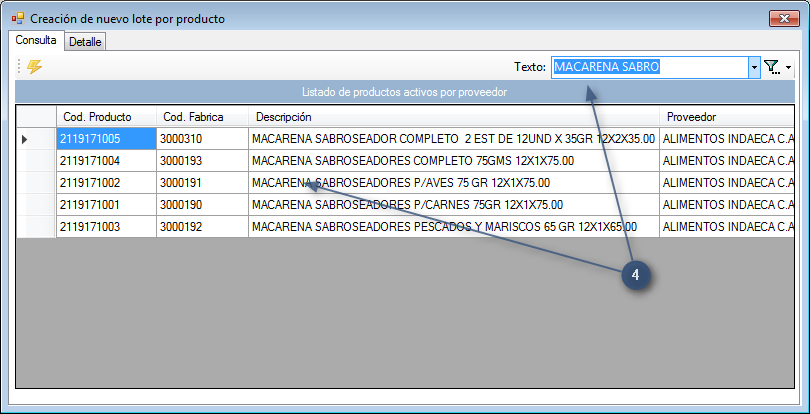The width and height of the screenshot is (810, 414).
Task: Click the filter funnel icon
Action: [771, 67]
